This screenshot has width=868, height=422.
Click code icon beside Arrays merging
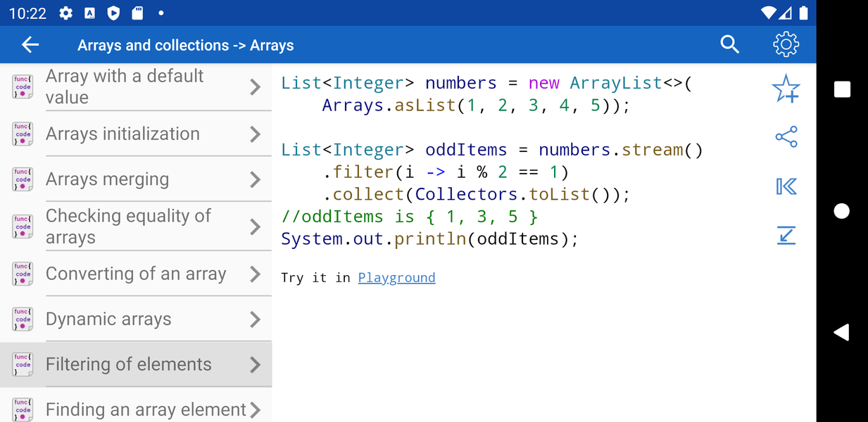[x=23, y=179]
